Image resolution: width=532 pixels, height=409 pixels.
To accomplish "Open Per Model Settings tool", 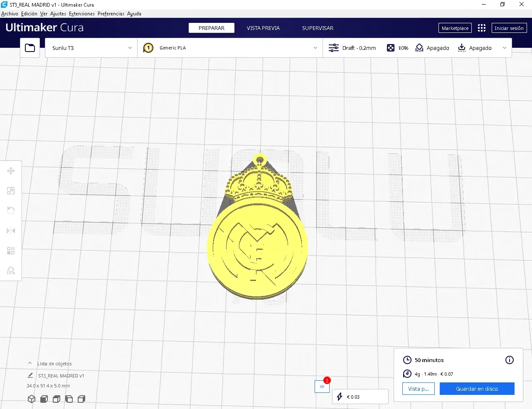I will (11, 251).
